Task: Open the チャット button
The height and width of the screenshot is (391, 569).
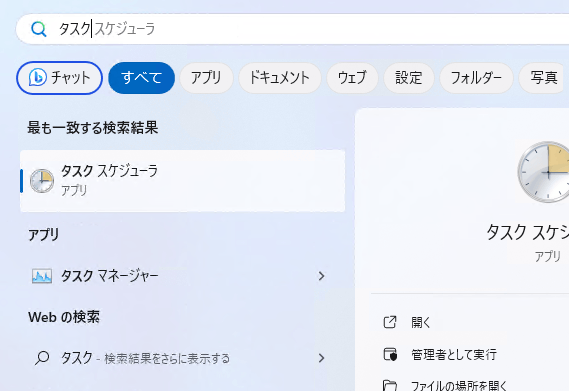Action: (x=60, y=78)
